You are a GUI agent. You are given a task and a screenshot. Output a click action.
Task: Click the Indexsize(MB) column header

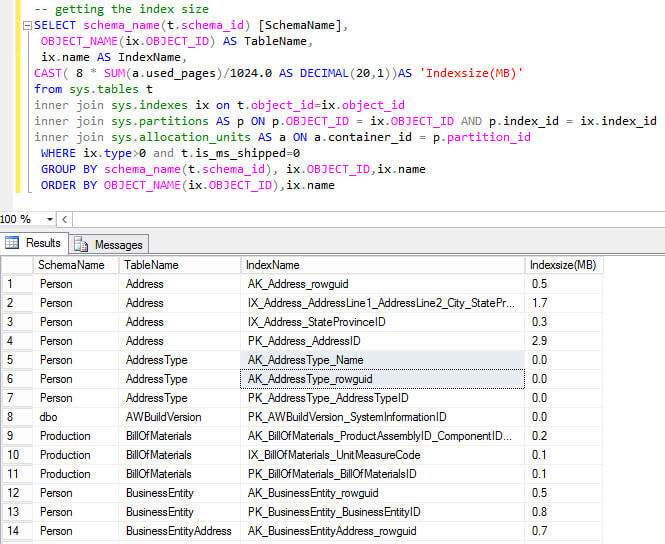(564, 265)
